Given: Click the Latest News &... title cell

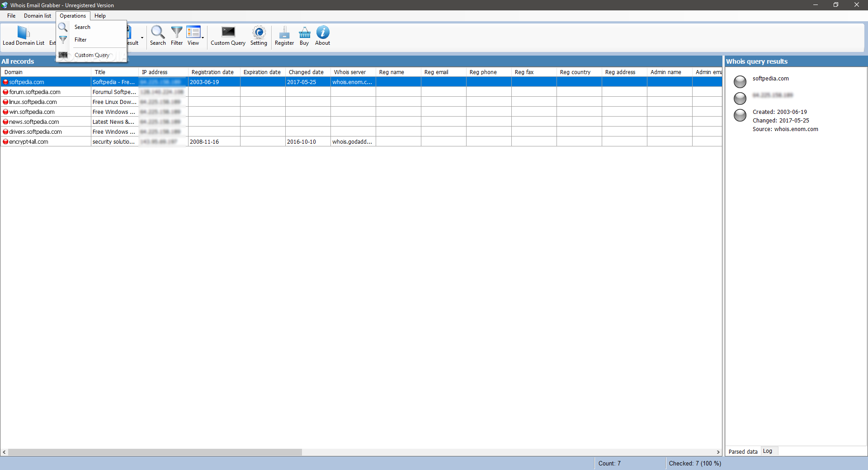Looking at the screenshot, I should [114, 122].
